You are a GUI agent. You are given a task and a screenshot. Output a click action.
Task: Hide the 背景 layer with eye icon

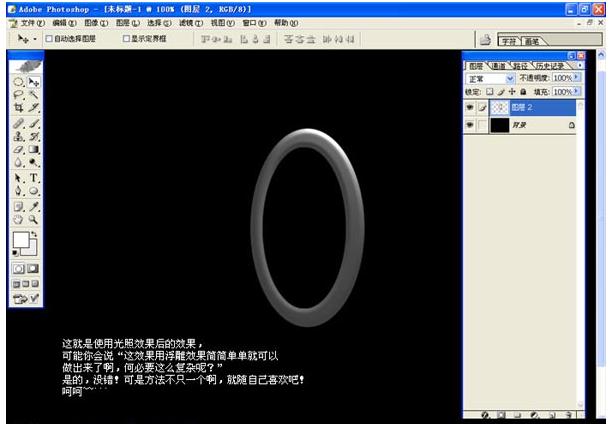point(470,125)
